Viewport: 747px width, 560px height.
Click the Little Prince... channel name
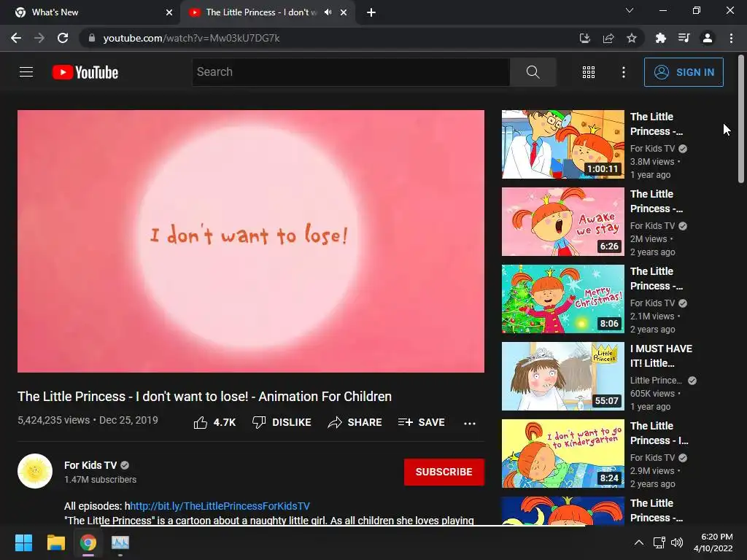[x=656, y=380]
